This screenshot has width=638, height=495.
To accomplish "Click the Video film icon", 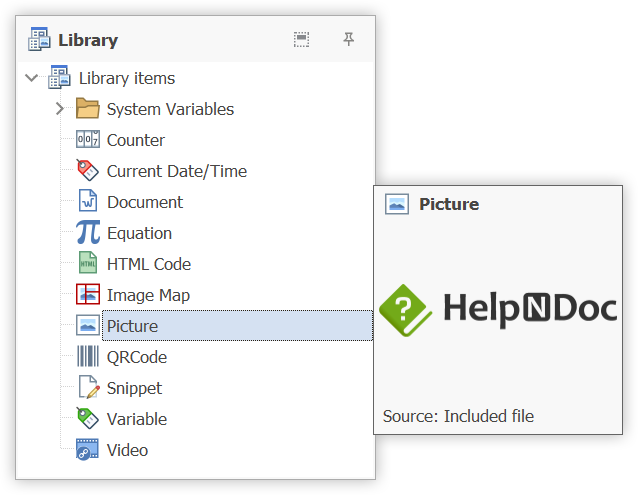I will [87, 449].
